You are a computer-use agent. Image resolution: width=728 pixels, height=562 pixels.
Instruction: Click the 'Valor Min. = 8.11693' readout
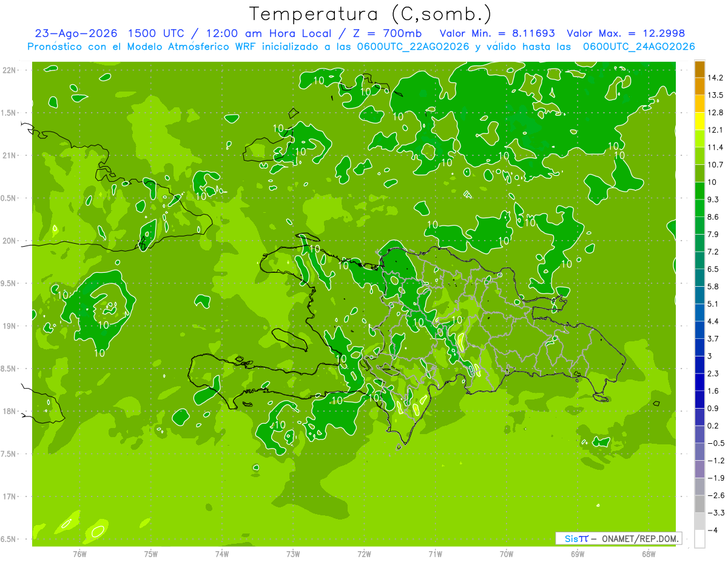pos(497,33)
